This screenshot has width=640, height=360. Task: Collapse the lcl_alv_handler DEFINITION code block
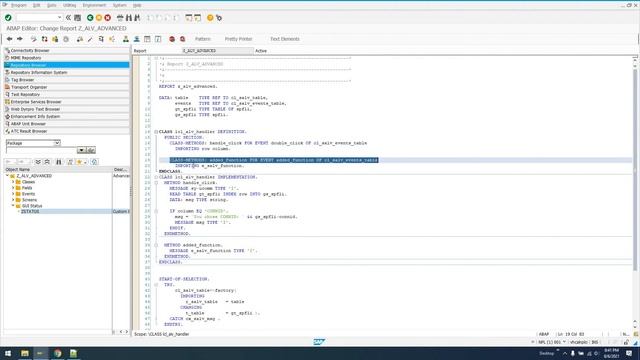tap(156, 132)
